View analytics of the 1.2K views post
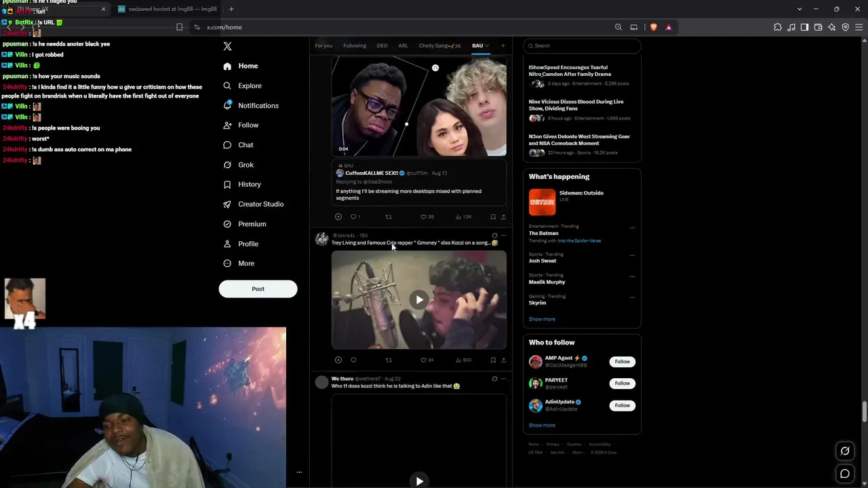The width and height of the screenshot is (868, 488). 463,217
